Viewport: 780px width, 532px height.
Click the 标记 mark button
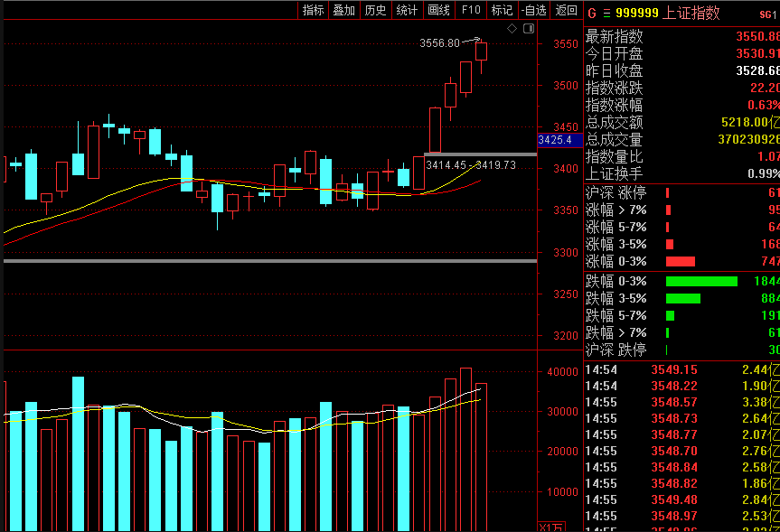coord(502,10)
